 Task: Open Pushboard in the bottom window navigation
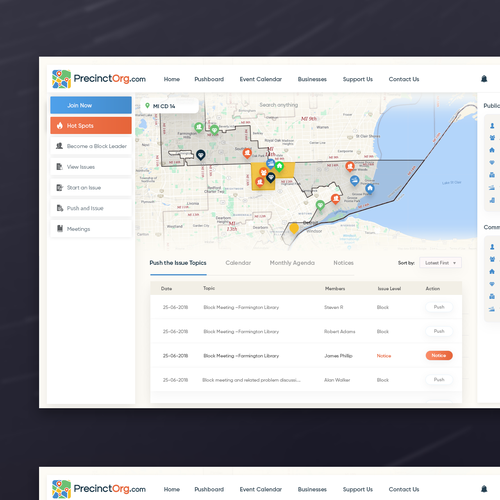pyautogui.click(x=209, y=489)
